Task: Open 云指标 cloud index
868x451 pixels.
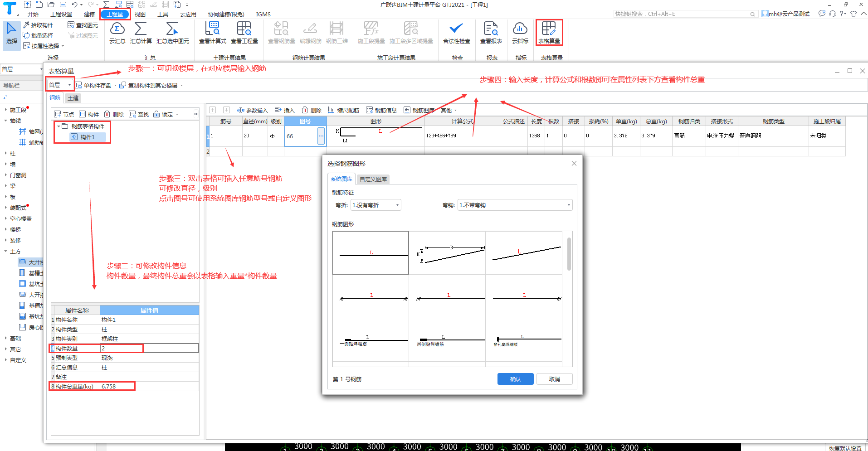Action: click(520, 33)
